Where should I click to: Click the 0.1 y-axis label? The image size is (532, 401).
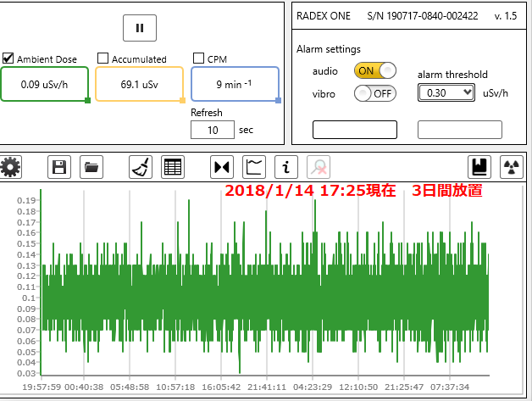(29, 298)
